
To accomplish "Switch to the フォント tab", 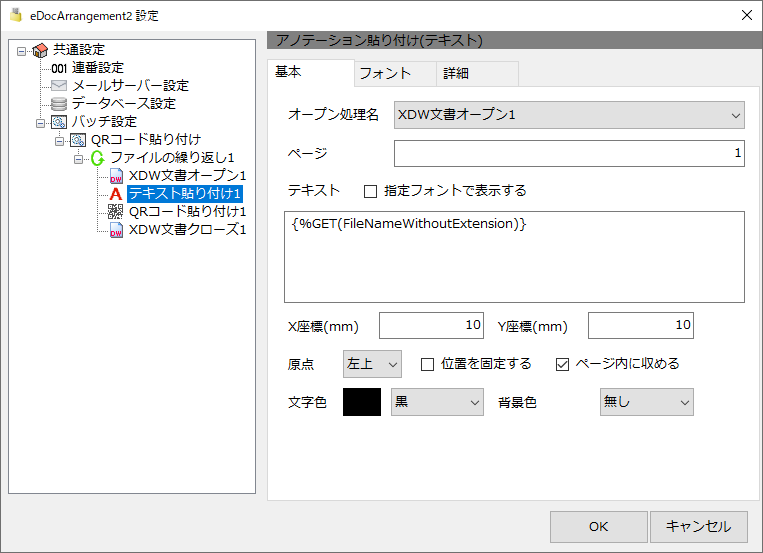I will pyautogui.click(x=395, y=74).
